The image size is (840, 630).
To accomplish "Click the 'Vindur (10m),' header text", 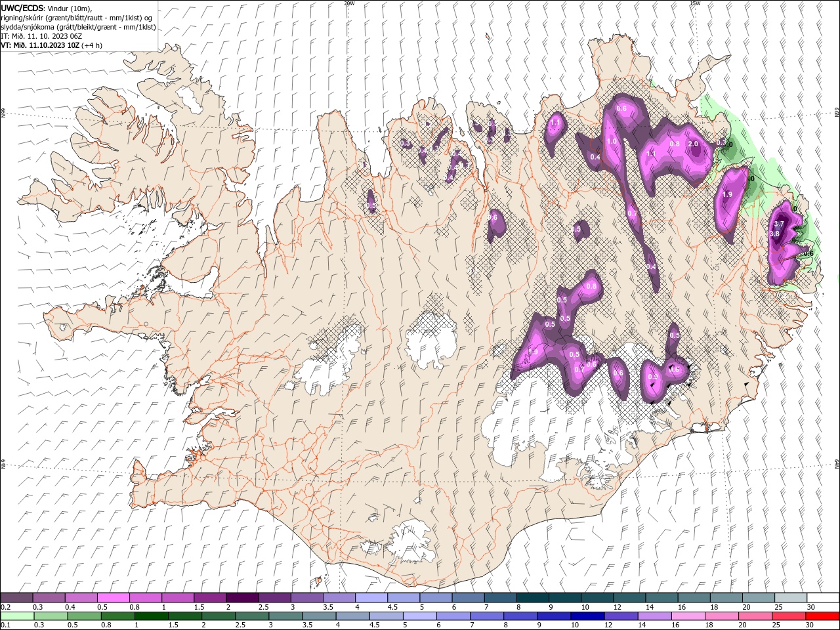I will click(x=70, y=8).
